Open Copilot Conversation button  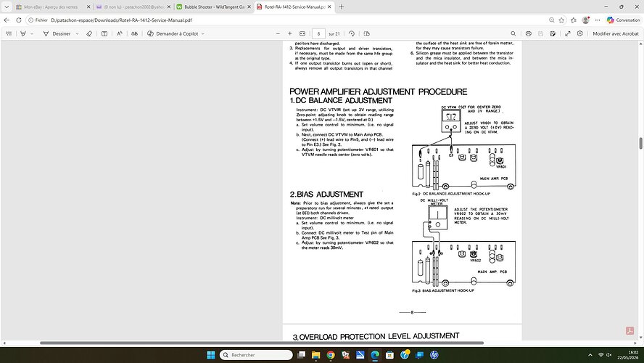click(x=623, y=20)
